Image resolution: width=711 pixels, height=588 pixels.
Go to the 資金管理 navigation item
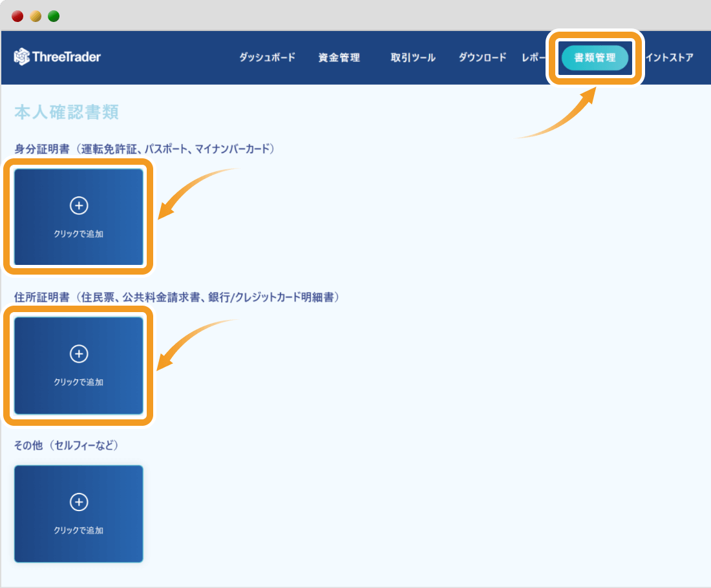[339, 58]
